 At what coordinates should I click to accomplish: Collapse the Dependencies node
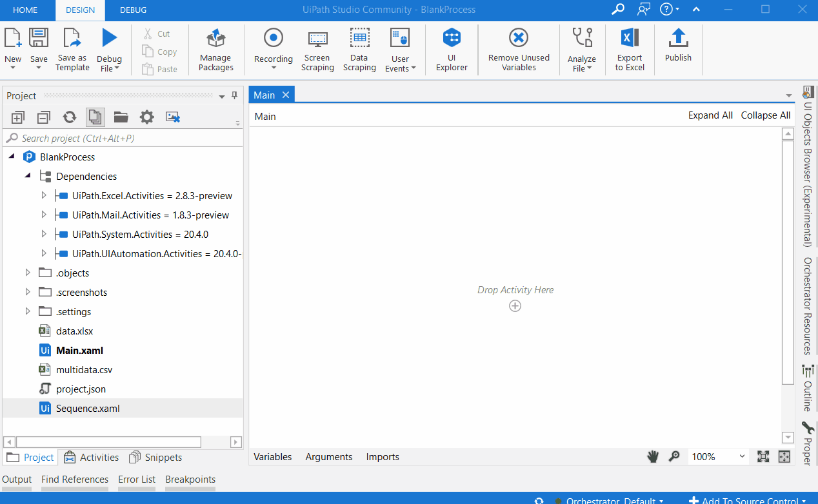click(x=28, y=176)
